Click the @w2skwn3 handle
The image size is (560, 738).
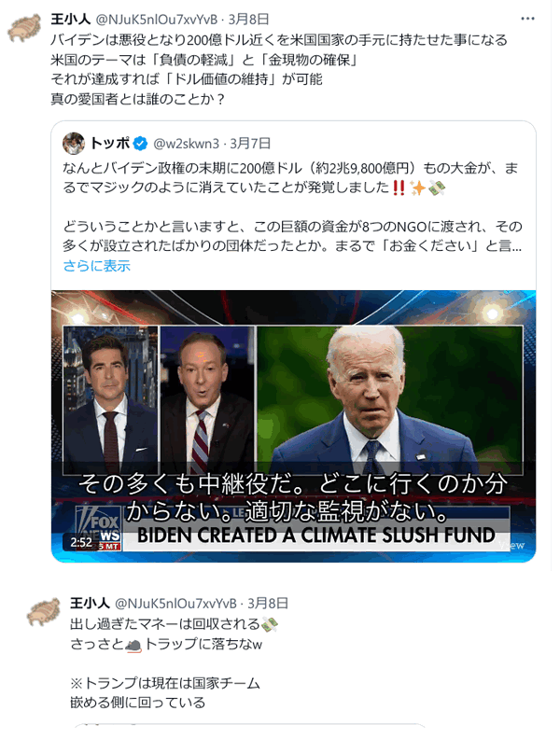[187, 143]
